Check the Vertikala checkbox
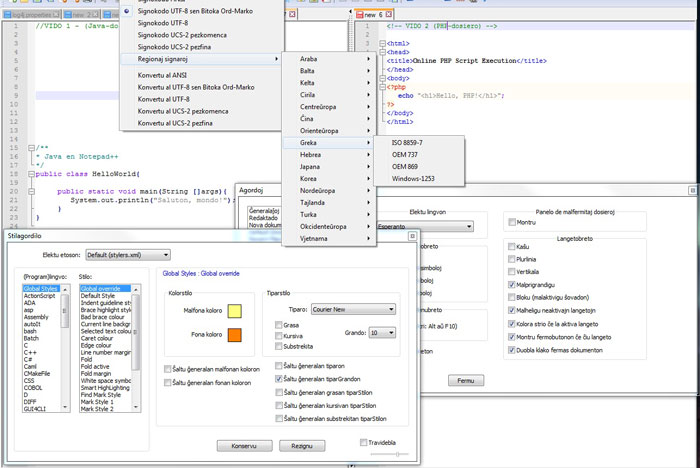700x468 pixels. click(x=512, y=272)
